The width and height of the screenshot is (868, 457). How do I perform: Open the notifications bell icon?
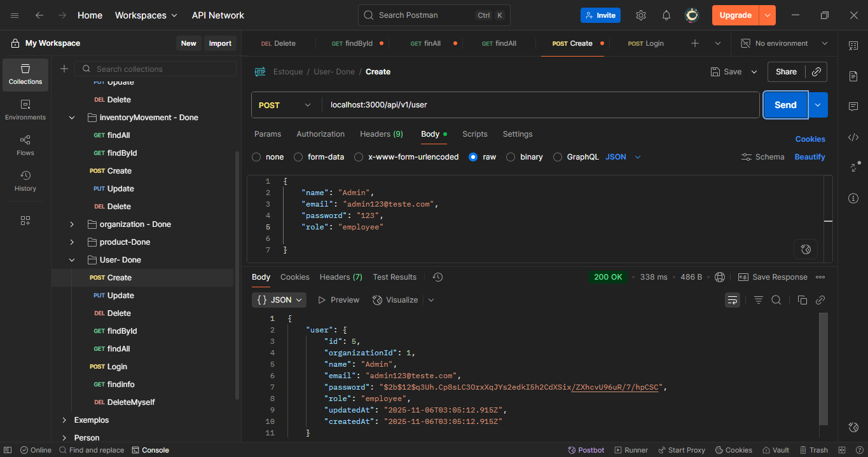coord(666,15)
